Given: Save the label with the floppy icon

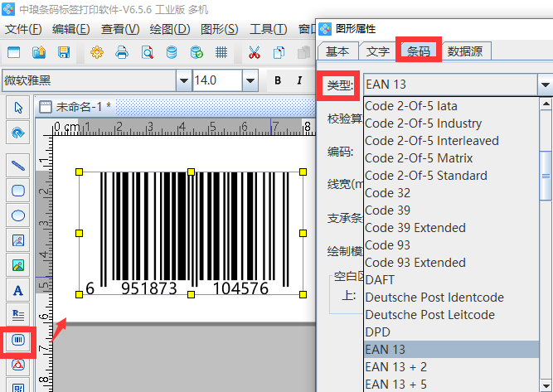Looking at the screenshot, I should pyautogui.click(x=64, y=52).
